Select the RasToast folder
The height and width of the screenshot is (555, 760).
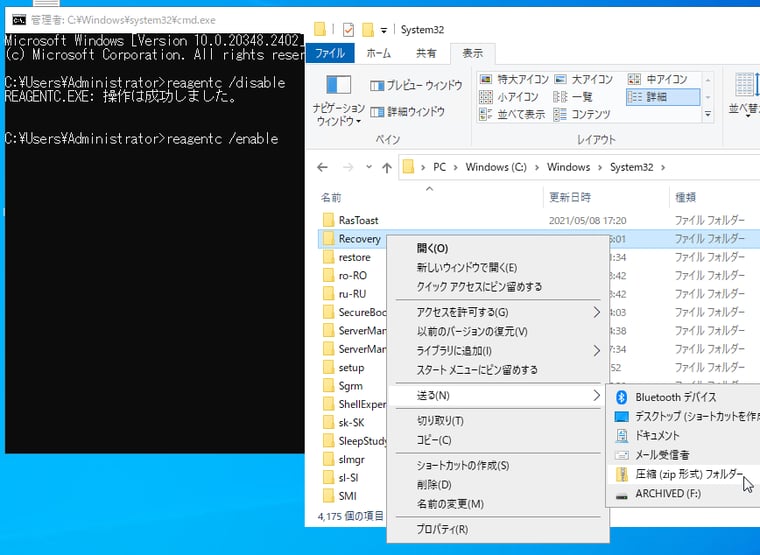(x=358, y=221)
